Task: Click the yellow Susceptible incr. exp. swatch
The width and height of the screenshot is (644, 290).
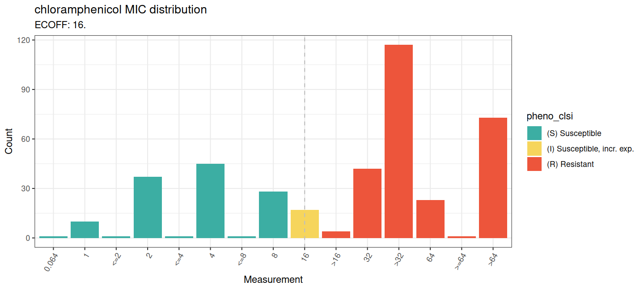Action: pyautogui.click(x=534, y=149)
